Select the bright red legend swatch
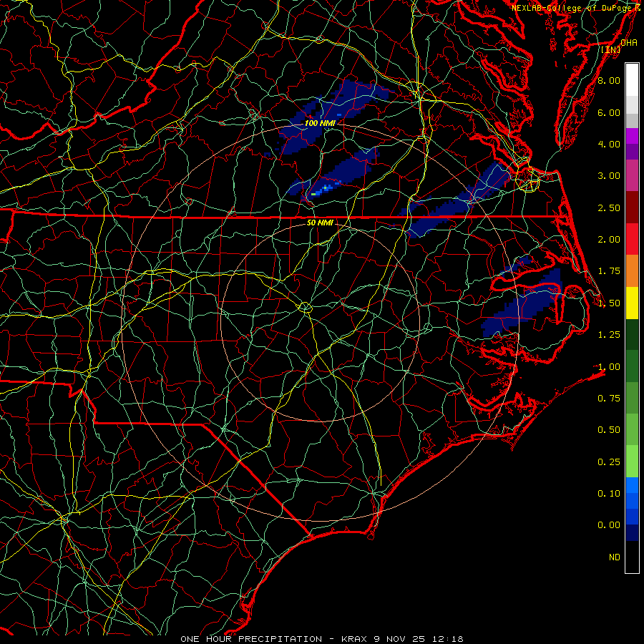 pos(632,239)
